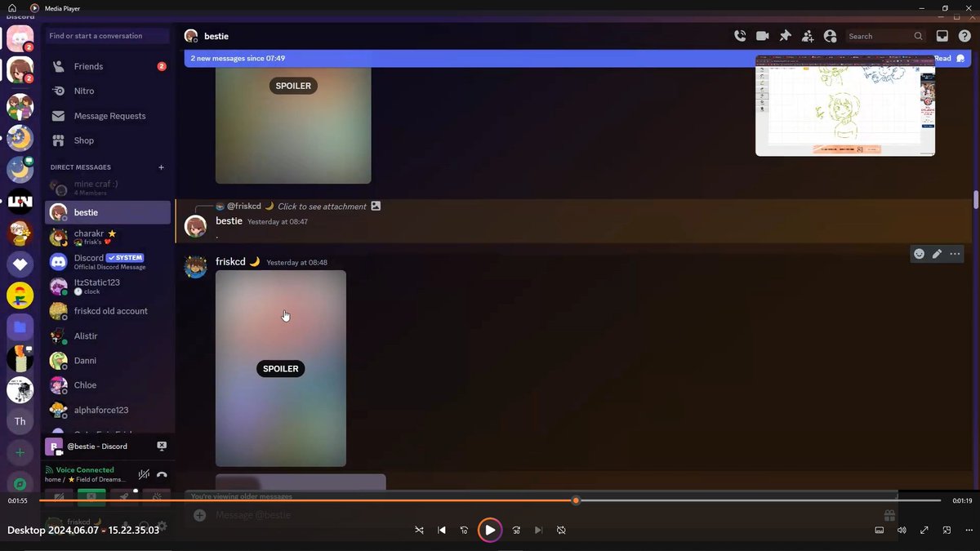Open Nitro page
The image size is (980, 551).
108,91
